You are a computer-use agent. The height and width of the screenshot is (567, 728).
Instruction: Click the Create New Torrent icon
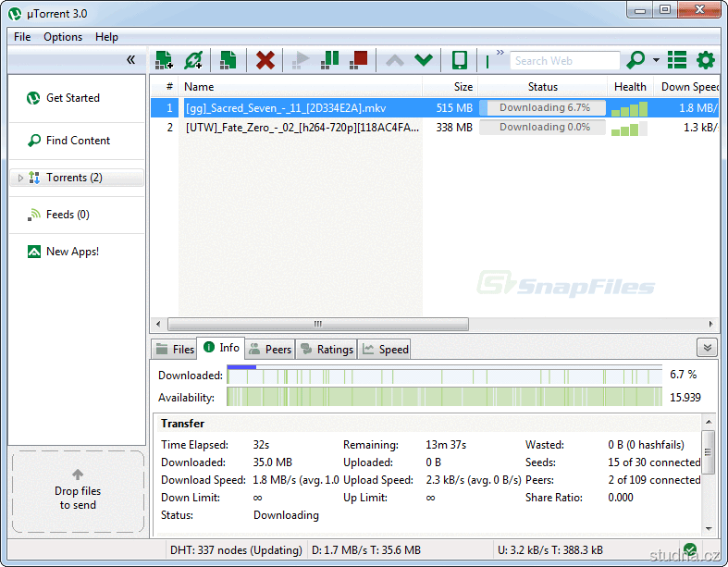pos(228,60)
